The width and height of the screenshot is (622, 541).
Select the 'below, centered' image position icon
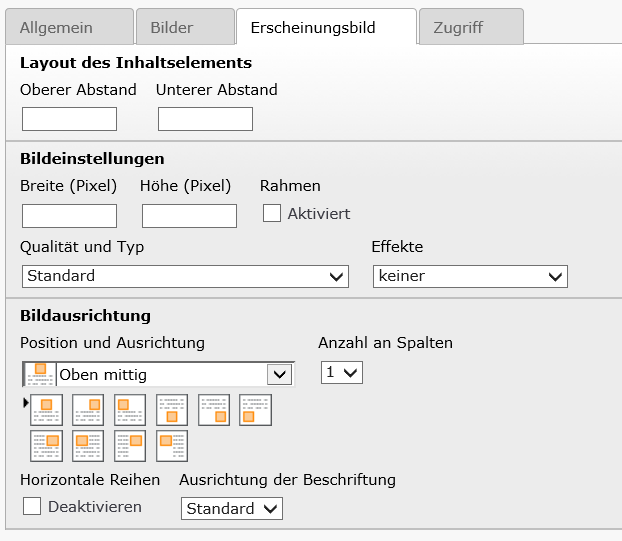coord(172,410)
